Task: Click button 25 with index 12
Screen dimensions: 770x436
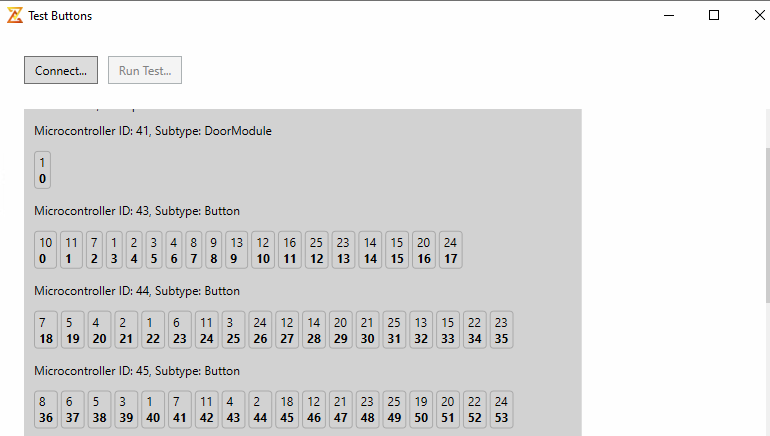Action: pyautogui.click(x=316, y=250)
